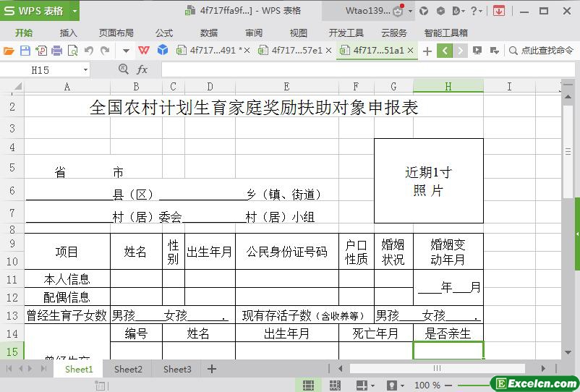Switch to normal view in status bar
The width and height of the screenshot is (580, 392).
tap(308, 385)
